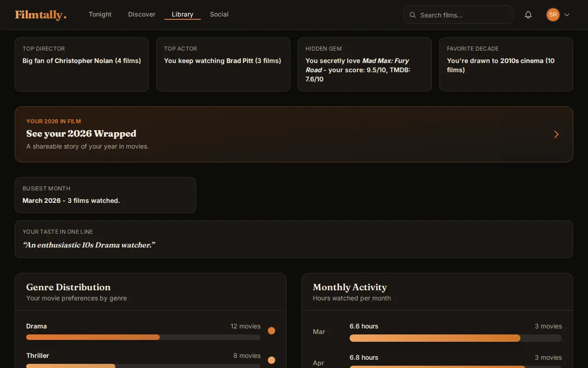
Task: Open the Hidden Gem insight card
Action: 365,64
